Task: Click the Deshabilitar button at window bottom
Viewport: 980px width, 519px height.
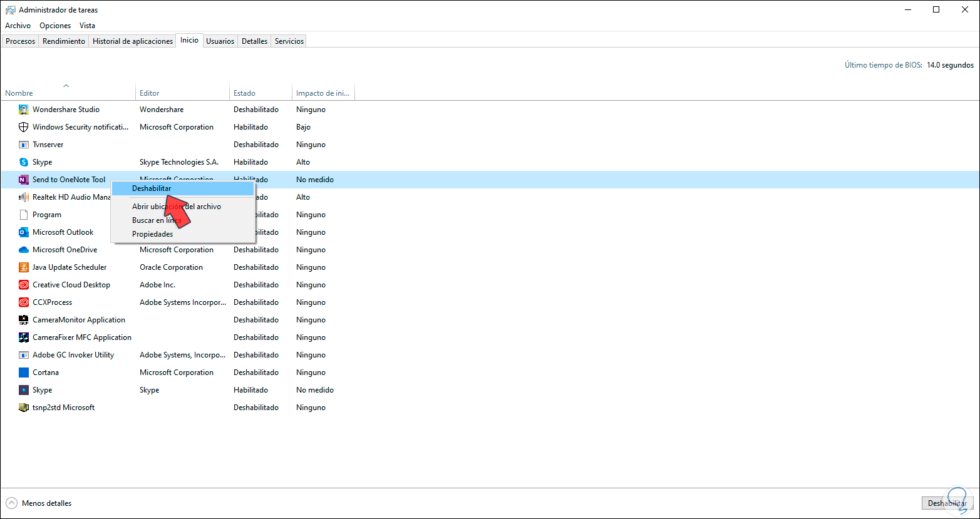Action: coord(947,503)
